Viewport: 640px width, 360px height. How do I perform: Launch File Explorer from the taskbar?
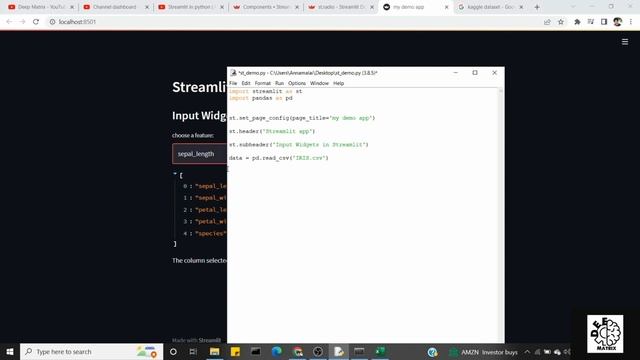click(x=214, y=351)
